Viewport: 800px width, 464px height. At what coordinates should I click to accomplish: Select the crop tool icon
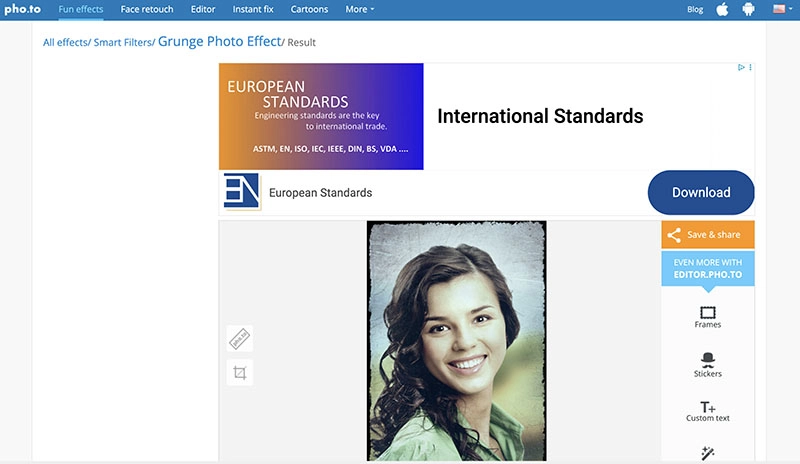240,373
